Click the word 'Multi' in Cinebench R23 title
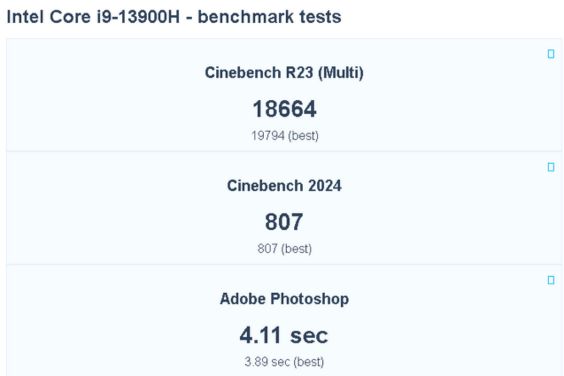 click(341, 73)
